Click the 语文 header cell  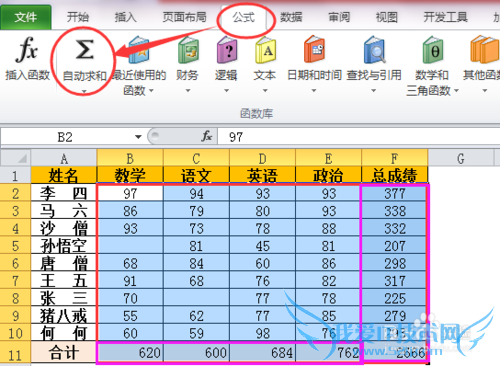point(196,175)
